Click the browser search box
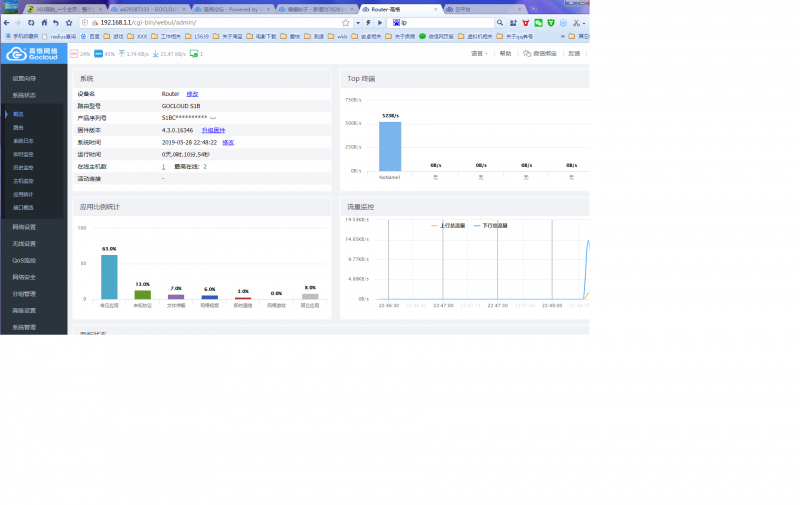Viewport: 800px width, 505px height. (x=441, y=22)
